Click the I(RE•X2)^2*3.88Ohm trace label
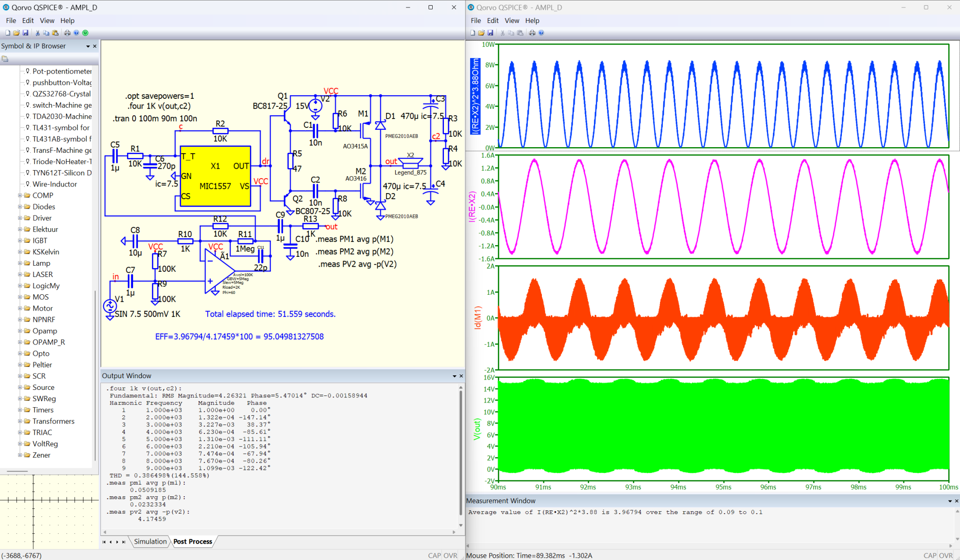Viewport: 960px width, 560px height. click(x=475, y=96)
